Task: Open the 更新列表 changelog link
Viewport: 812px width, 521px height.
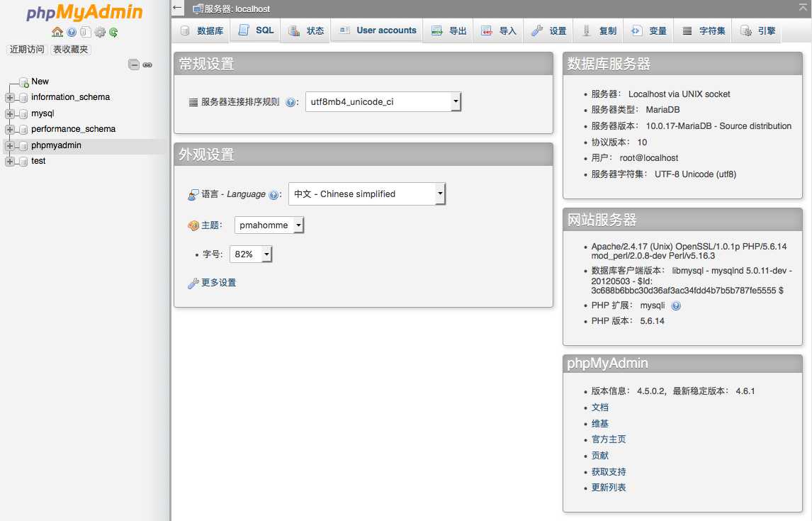Action: coord(609,488)
